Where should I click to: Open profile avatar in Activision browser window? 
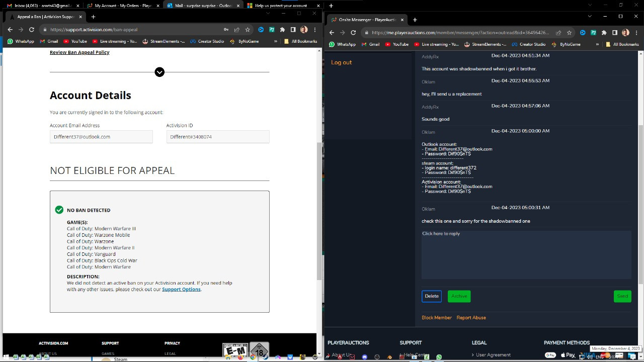click(304, 30)
